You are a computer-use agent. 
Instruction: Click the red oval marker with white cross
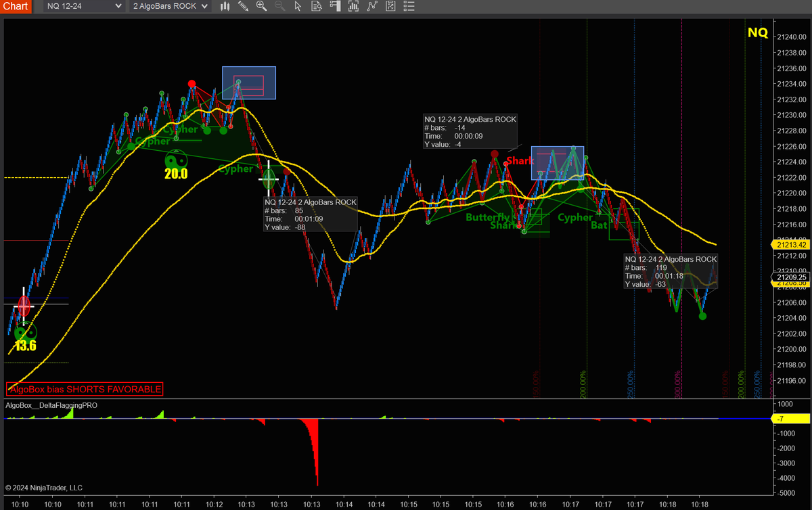24,306
